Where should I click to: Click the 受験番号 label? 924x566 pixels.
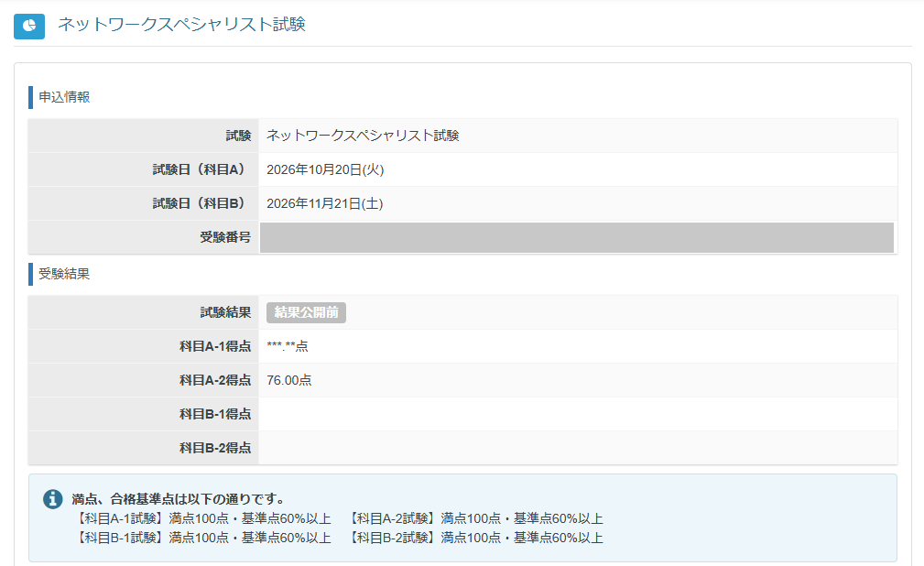click(x=225, y=237)
